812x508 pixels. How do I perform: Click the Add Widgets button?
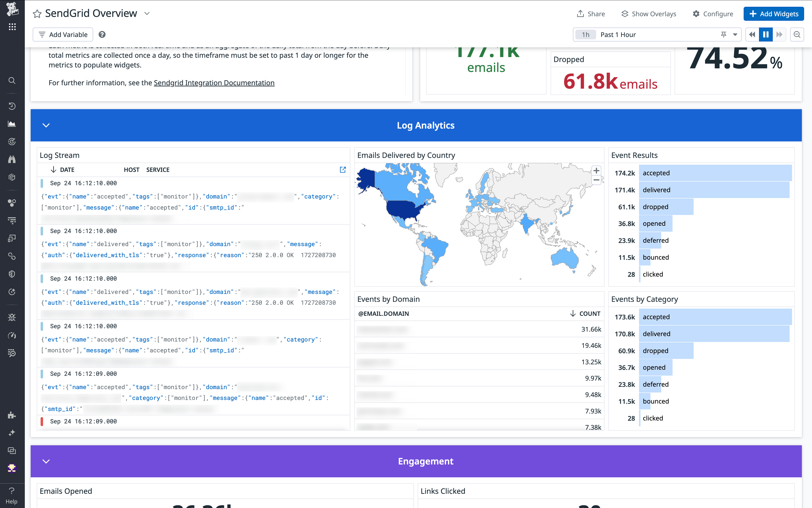(x=773, y=14)
